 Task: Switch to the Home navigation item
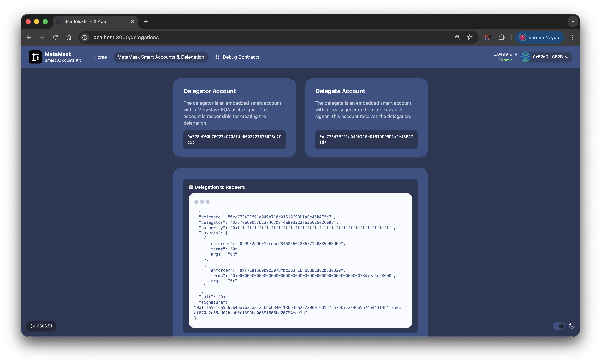100,57
